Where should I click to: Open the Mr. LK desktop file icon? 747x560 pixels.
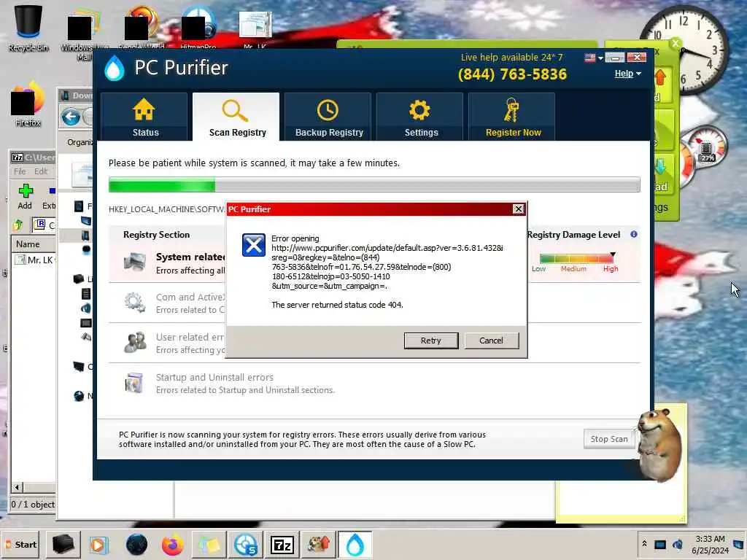coord(255,28)
